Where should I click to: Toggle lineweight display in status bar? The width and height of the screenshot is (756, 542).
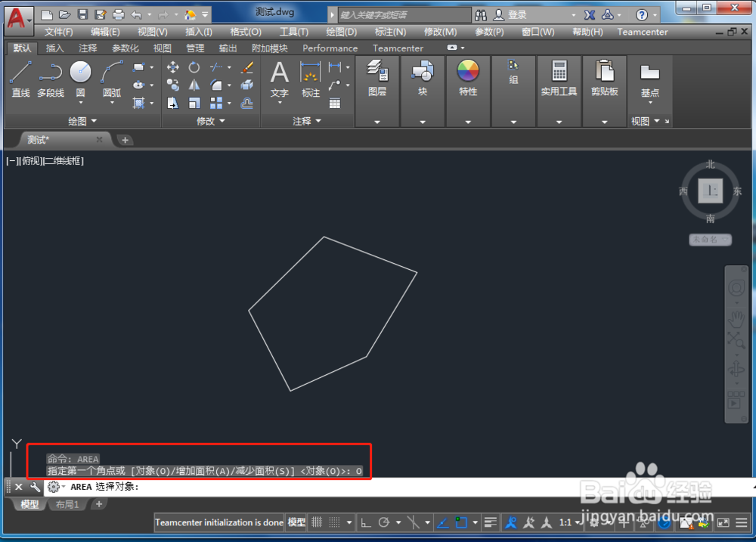[x=491, y=522]
